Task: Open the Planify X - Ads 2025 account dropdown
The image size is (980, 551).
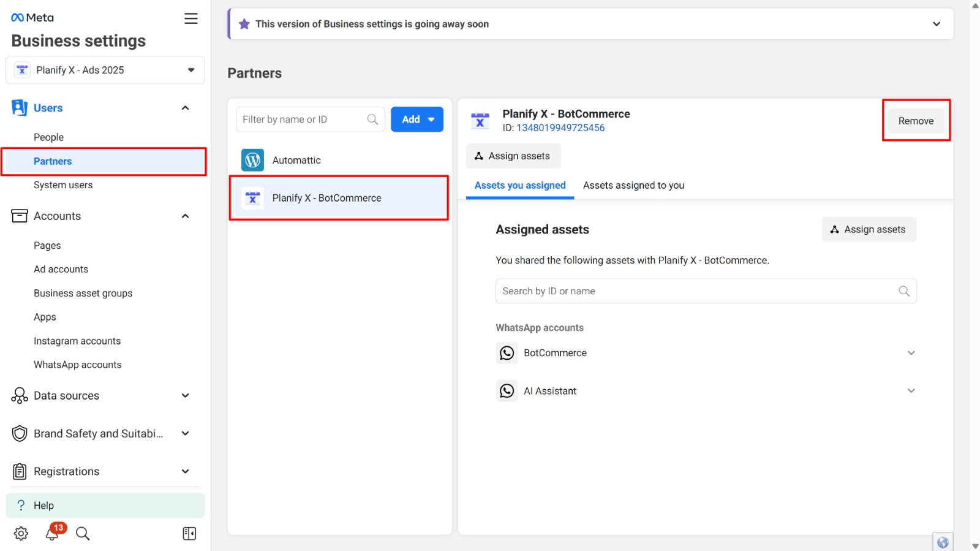Action: pos(105,70)
